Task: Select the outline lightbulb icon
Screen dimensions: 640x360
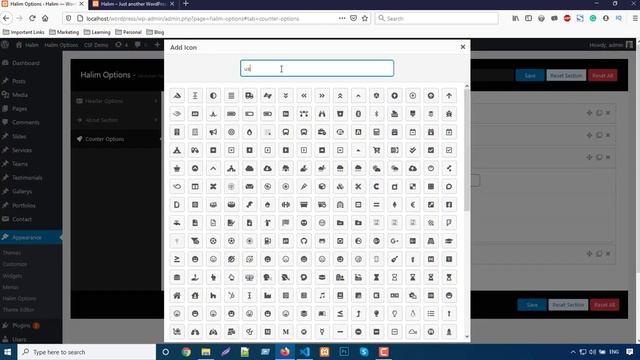Action: [395, 313]
